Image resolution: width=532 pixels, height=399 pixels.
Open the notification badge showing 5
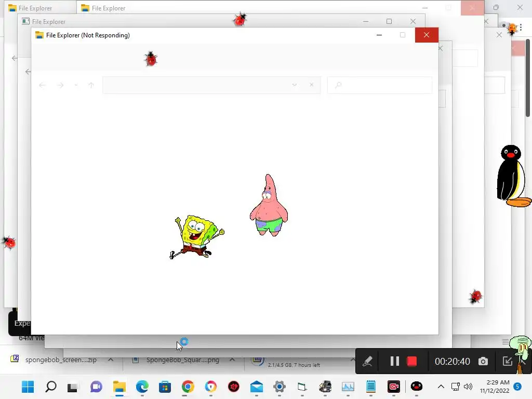[518, 387]
